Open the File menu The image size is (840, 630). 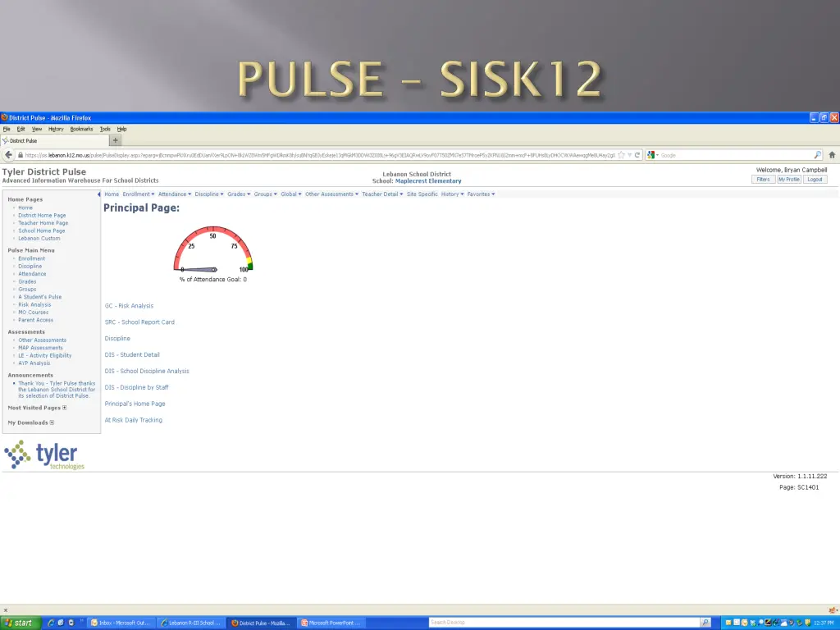(7, 129)
